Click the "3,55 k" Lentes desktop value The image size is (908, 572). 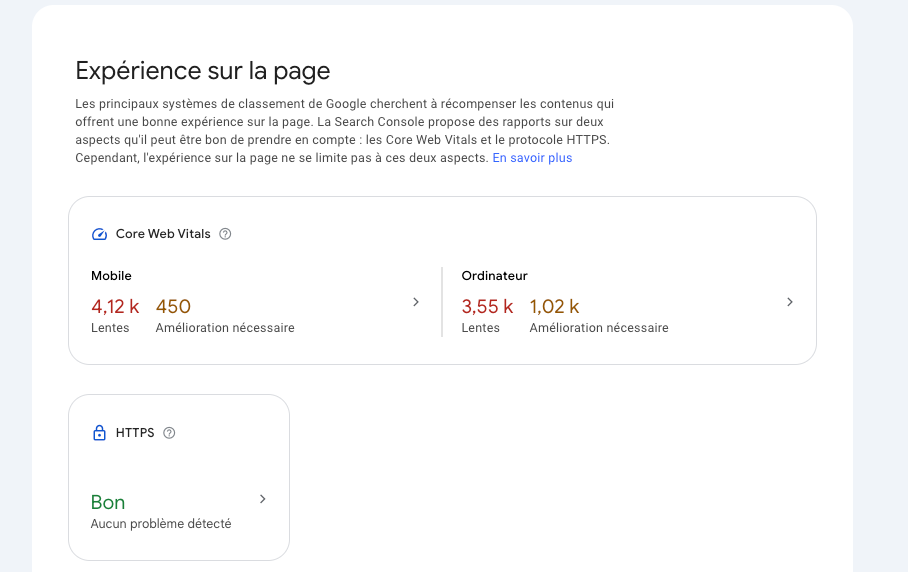click(x=487, y=306)
